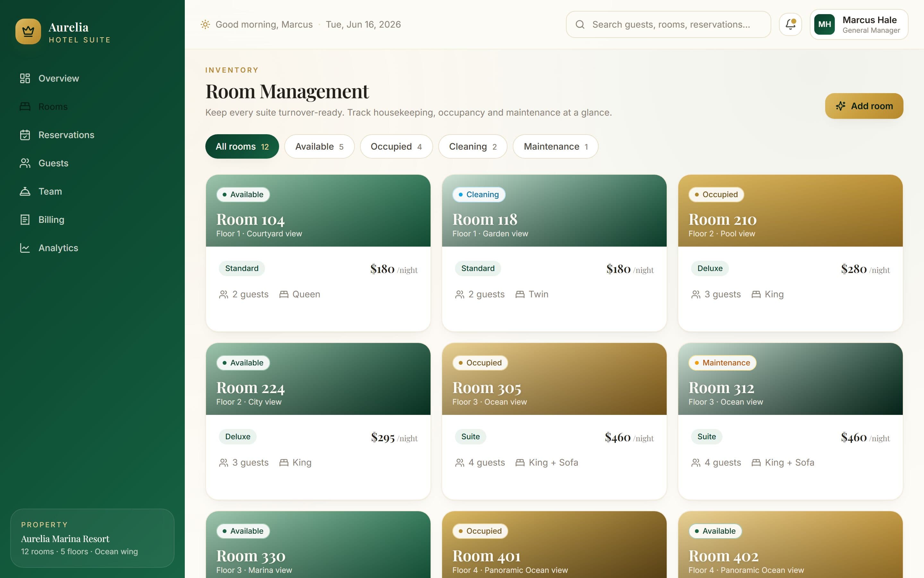Screen dimensions: 924x578
Task: Click the Team concierge bell icon
Action: [x=25, y=191]
